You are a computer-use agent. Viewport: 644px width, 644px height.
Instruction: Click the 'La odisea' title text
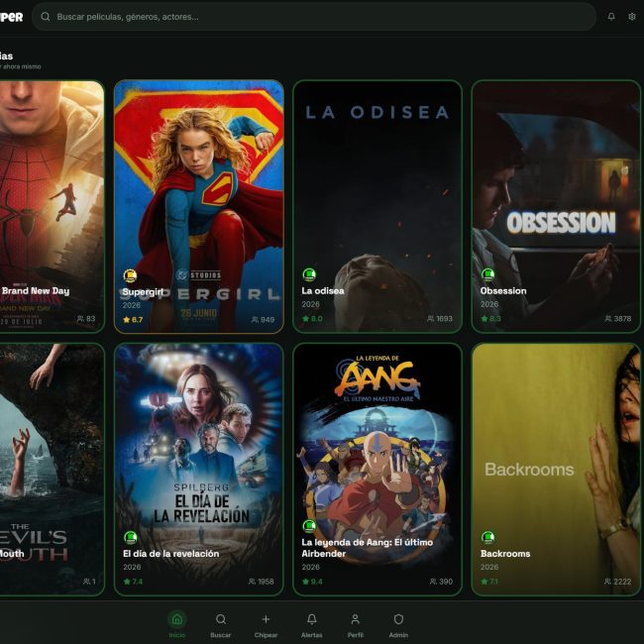point(323,290)
